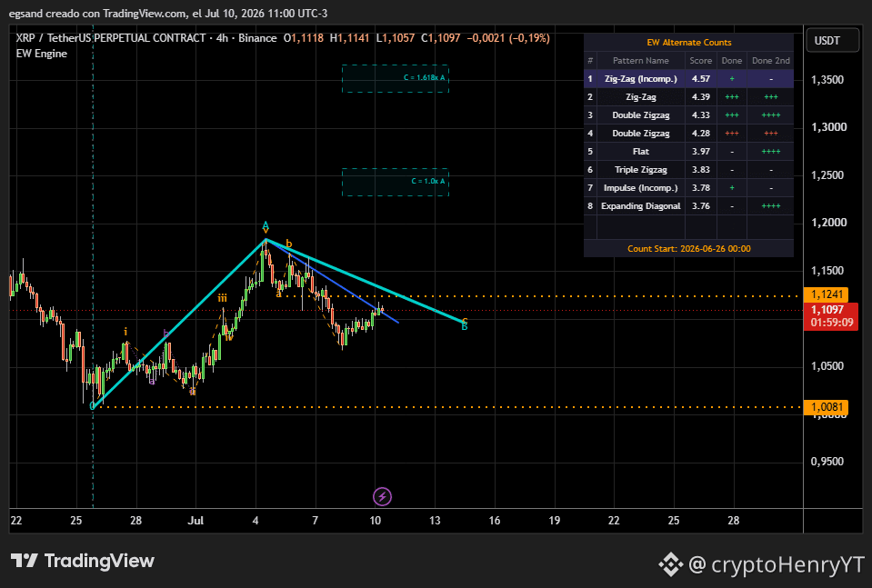
Task: Click the 'Pattern Name' column header
Action: (641, 61)
